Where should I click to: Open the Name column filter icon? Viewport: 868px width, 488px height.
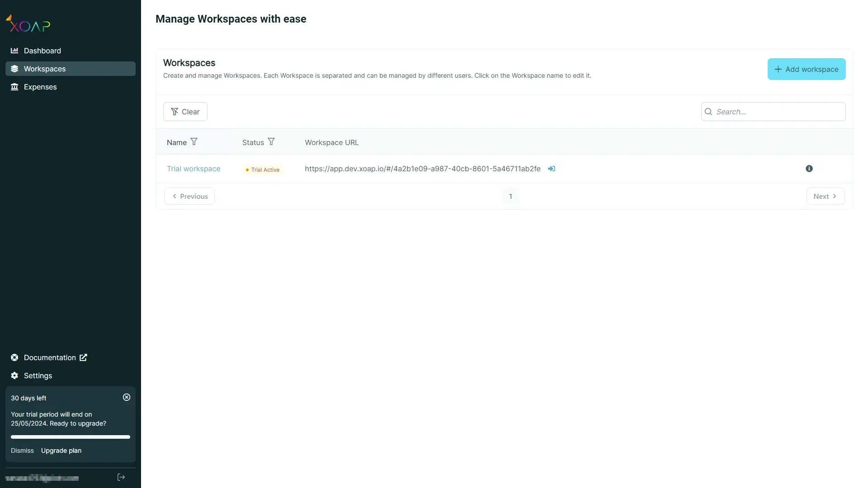(x=194, y=142)
